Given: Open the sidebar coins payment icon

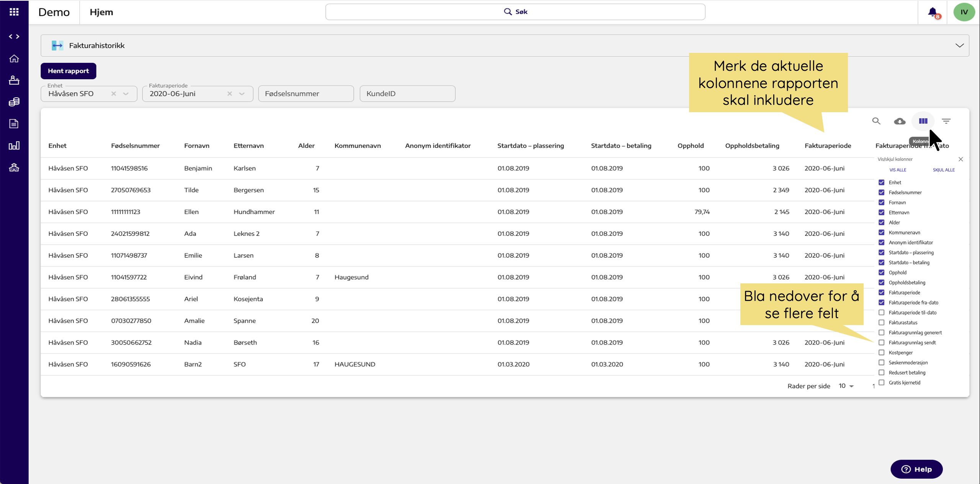Looking at the screenshot, I should [x=14, y=102].
